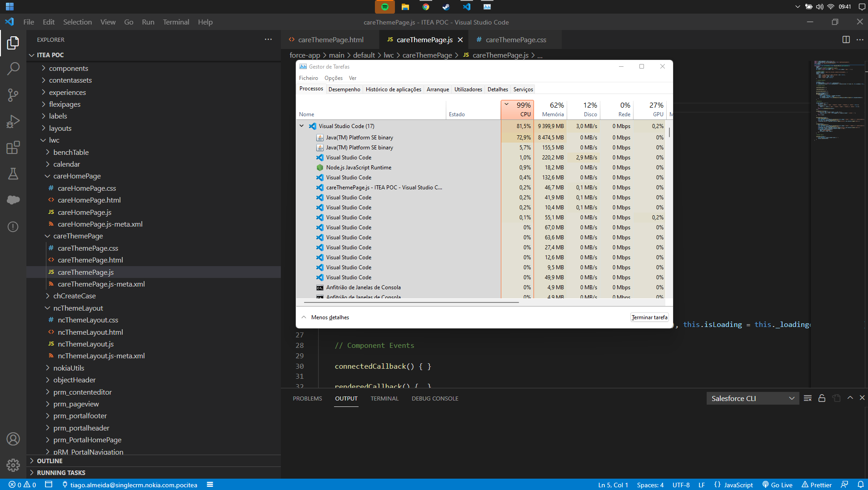Image resolution: width=868 pixels, height=490 pixels.
Task: Click the Split Editor icon
Action: click(846, 40)
